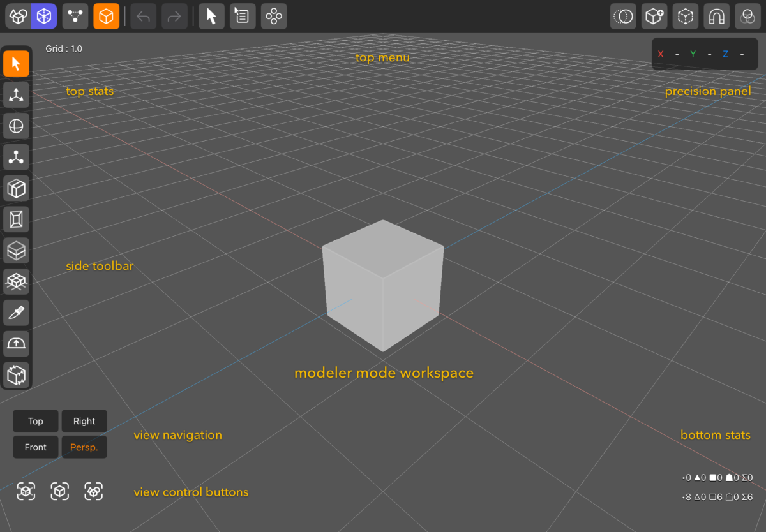Select the vertex selection mode icon in top bar
Viewport: 766px width, 532px height.
[75, 17]
